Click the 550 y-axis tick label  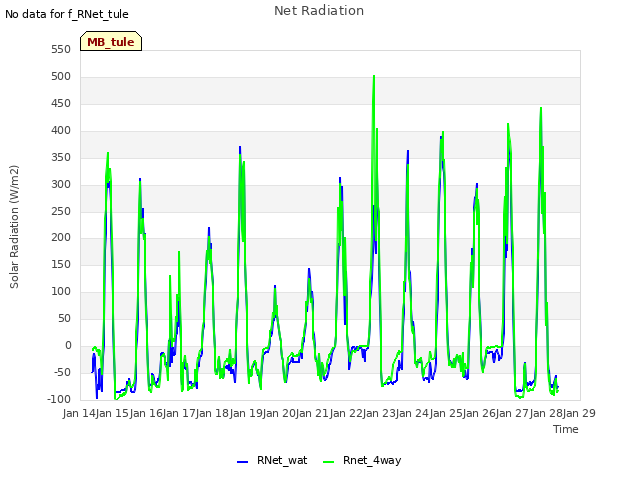coord(61,49)
